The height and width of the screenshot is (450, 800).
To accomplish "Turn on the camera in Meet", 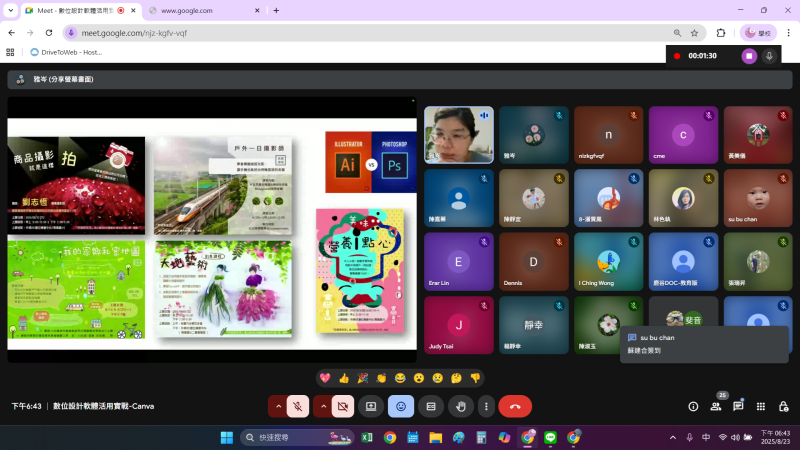I will point(343,406).
